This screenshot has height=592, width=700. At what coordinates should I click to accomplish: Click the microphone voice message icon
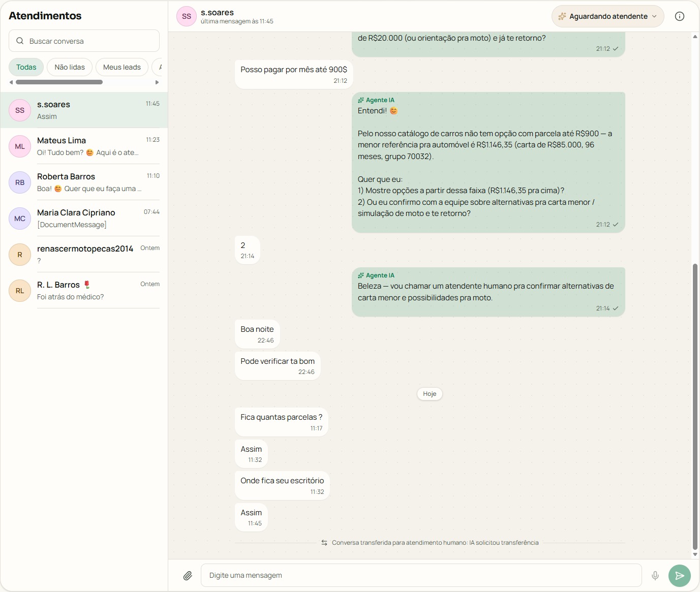coord(655,575)
